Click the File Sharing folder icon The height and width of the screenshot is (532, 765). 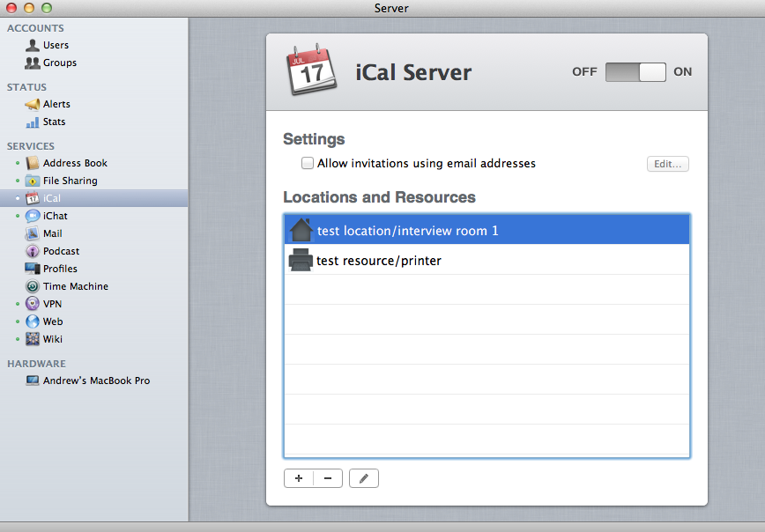pos(33,181)
